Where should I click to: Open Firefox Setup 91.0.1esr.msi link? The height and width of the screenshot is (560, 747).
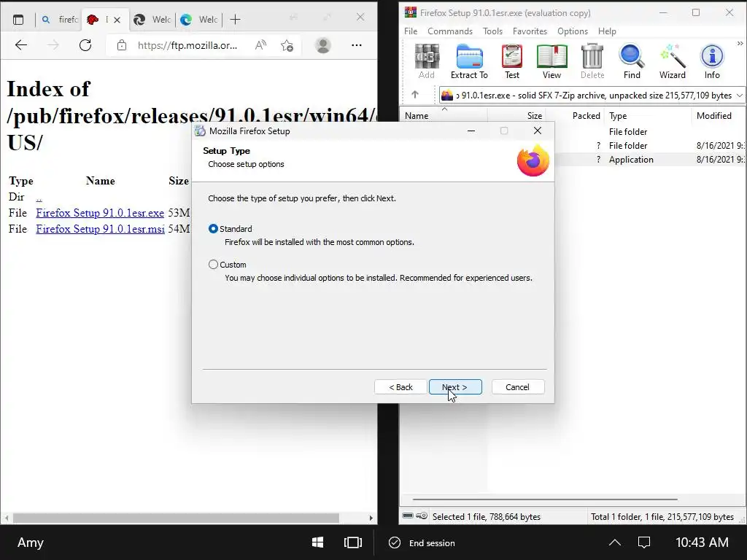click(100, 229)
